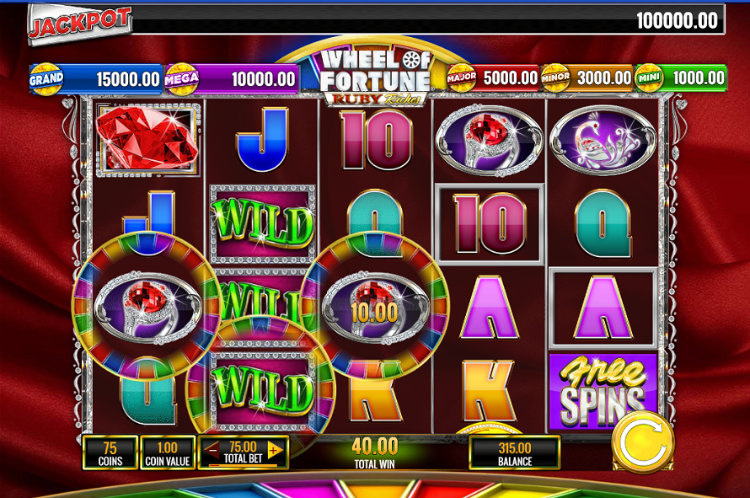Viewport: 750px width, 498px height.
Task: Open the 1.00 Coin Value setting
Action: click(x=167, y=453)
